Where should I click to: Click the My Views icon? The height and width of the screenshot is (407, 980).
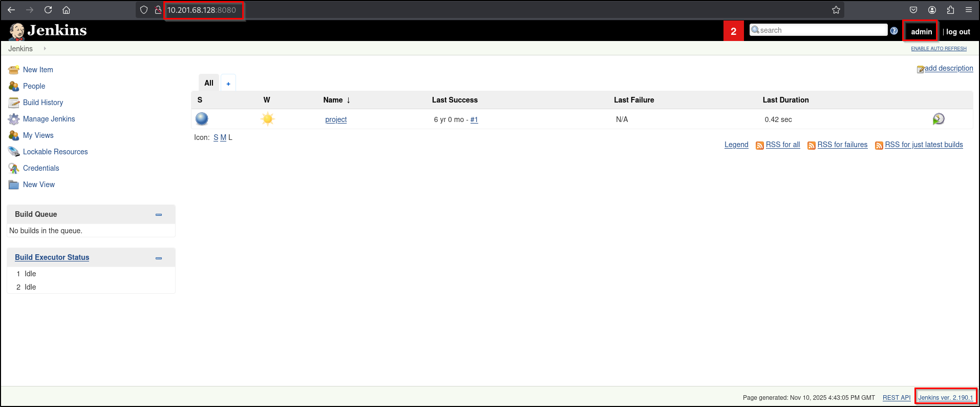pos(14,135)
